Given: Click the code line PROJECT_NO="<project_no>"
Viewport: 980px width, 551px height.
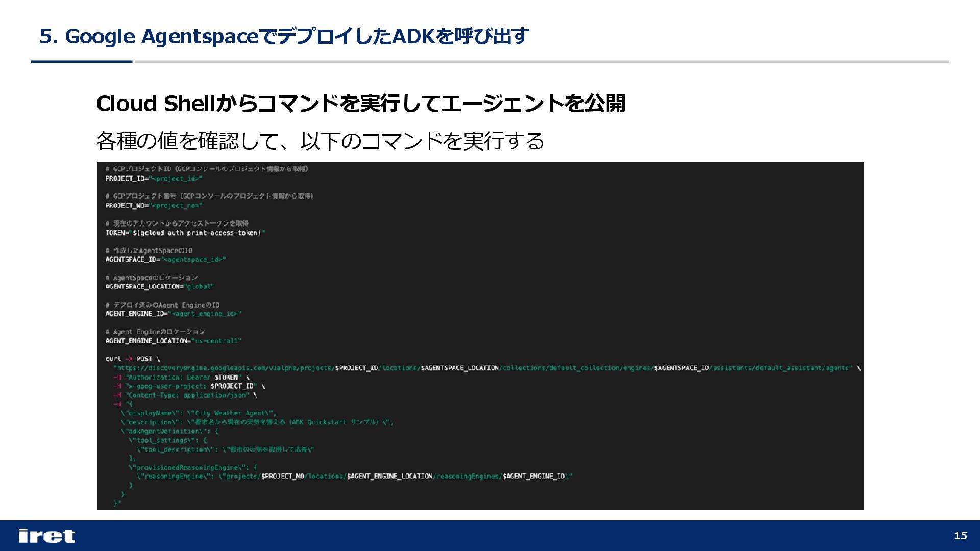Looking at the screenshot, I should 154,206.
